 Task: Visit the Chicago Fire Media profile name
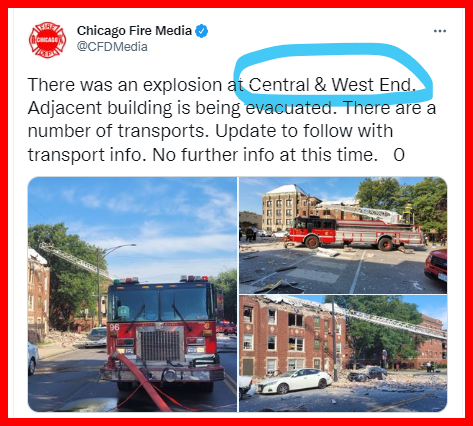(134, 31)
